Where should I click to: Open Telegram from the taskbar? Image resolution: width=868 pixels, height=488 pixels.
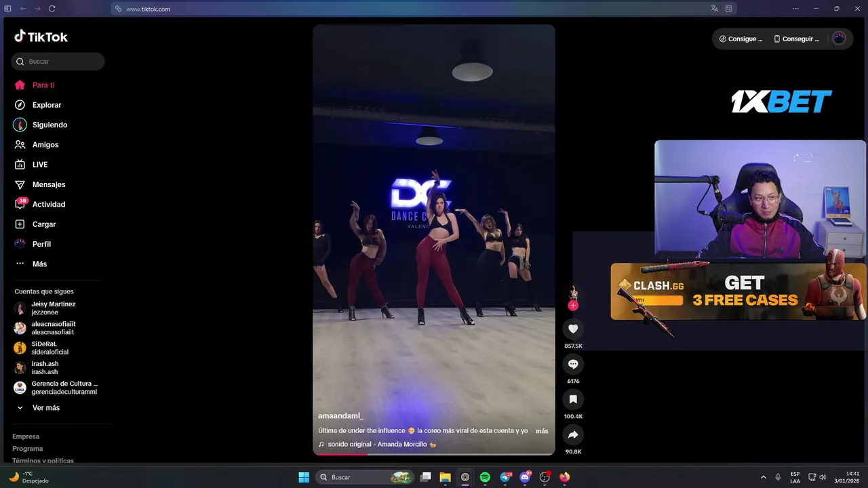pos(505,477)
